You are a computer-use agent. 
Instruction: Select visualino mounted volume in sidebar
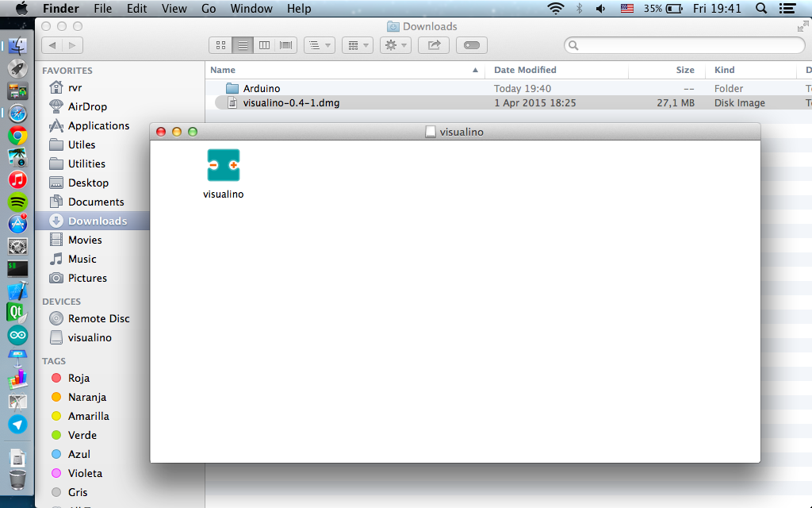[90, 338]
